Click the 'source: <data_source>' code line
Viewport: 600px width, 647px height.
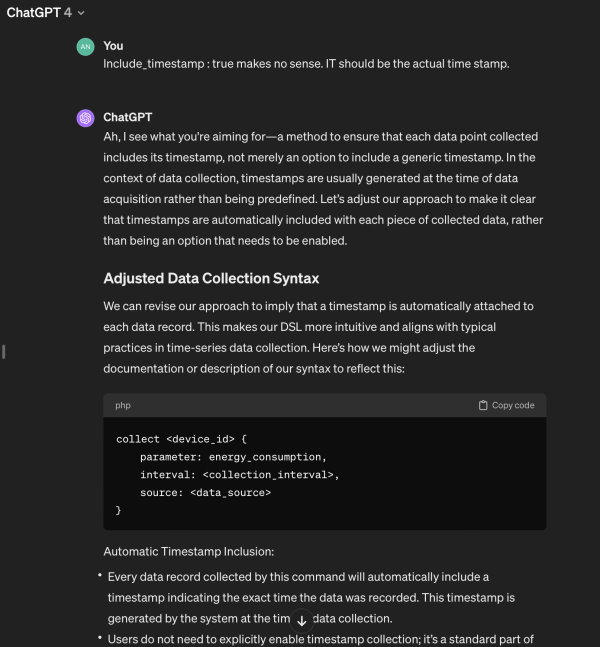pos(206,492)
